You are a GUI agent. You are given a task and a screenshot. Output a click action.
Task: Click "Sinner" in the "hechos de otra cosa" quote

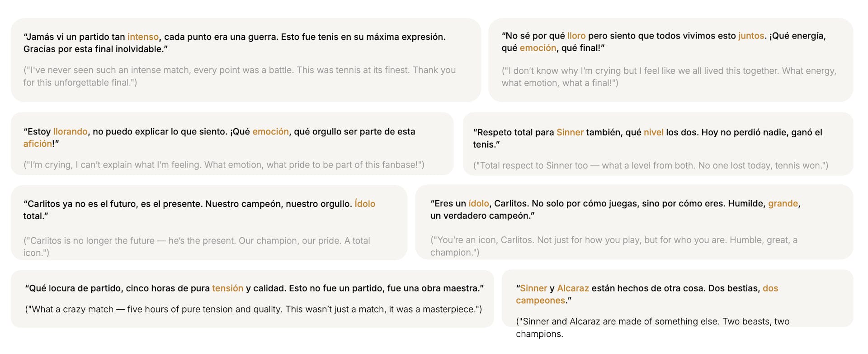pyautogui.click(x=533, y=288)
